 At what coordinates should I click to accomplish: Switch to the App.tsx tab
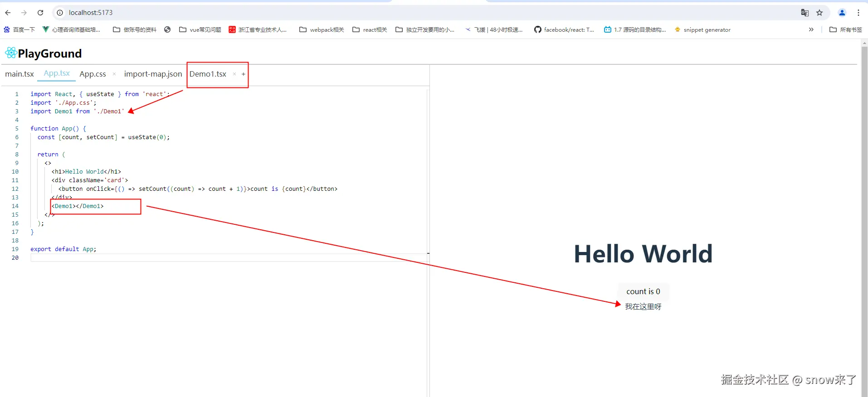[x=57, y=73]
